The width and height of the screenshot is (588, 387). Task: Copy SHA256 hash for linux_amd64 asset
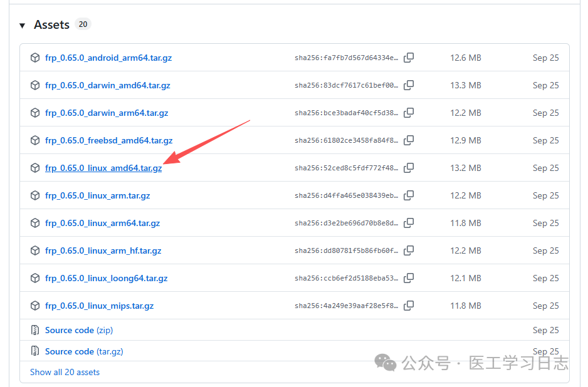409,168
